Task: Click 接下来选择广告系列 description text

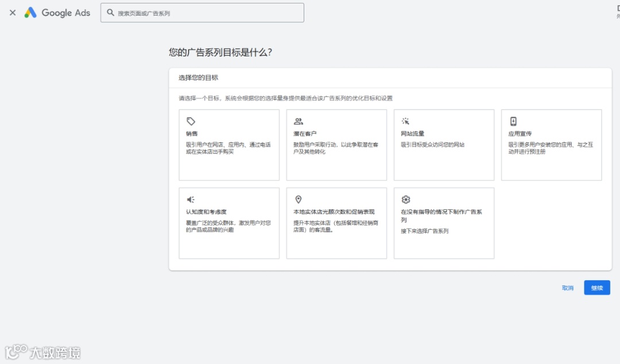Action: coord(425,231)
